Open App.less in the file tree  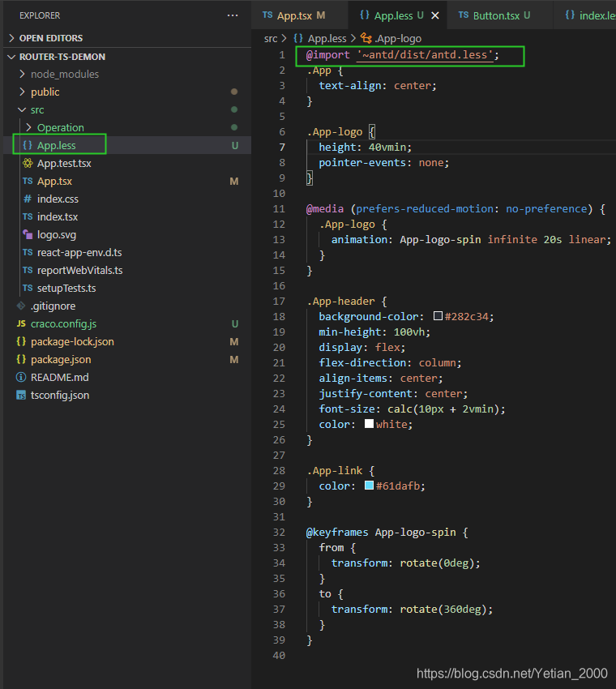tap(127, 145)
